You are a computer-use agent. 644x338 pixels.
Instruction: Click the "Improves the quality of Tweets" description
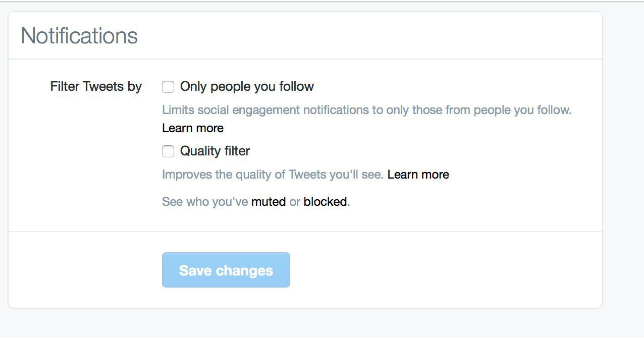tap(273, 175)
